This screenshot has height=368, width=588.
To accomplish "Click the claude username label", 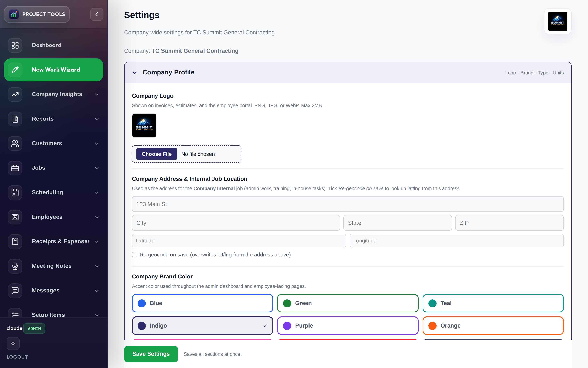I will pyautogui.click(x=14, y=328).
